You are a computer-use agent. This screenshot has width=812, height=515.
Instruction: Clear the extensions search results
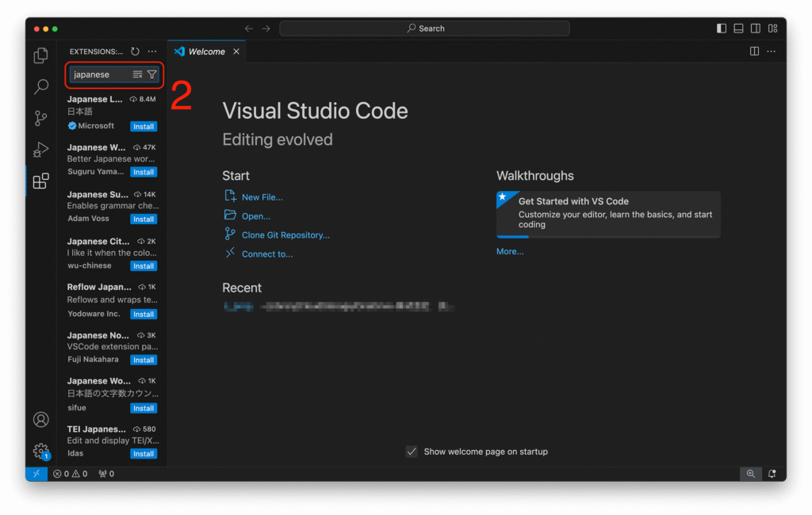click(x=137, y=74)
